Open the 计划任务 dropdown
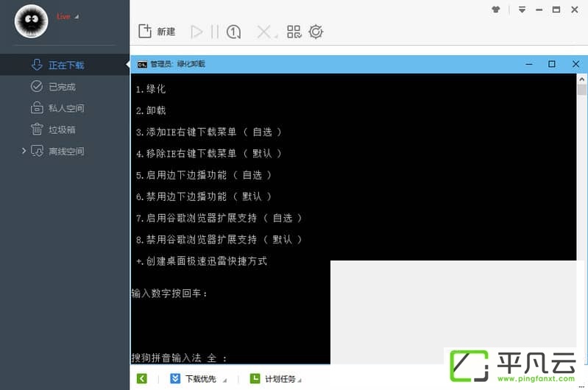588x390 pixels. tap(300, 380)
